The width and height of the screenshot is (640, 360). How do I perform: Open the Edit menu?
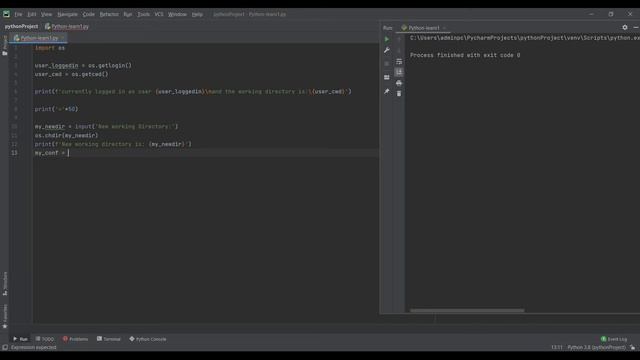click(x=32, y=14)
